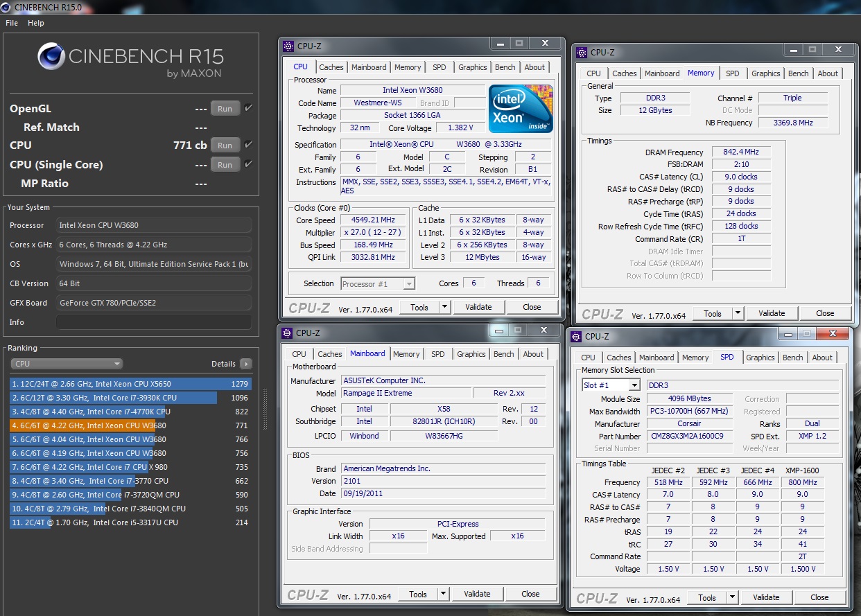Click Processor field Intel Xeon CPU W3680
Screen dimensions: 861x616
point(154,225)
